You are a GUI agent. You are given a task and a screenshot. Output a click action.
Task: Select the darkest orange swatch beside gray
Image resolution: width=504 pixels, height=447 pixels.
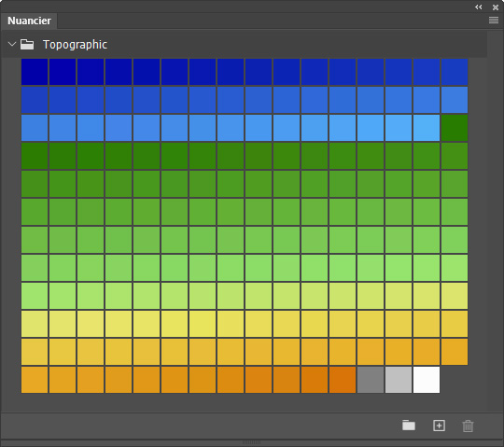(343, 380)
